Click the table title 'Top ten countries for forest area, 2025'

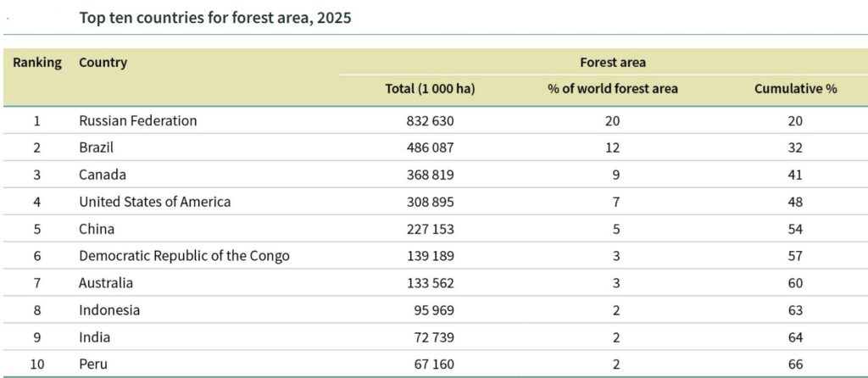(x=214, y=18)
